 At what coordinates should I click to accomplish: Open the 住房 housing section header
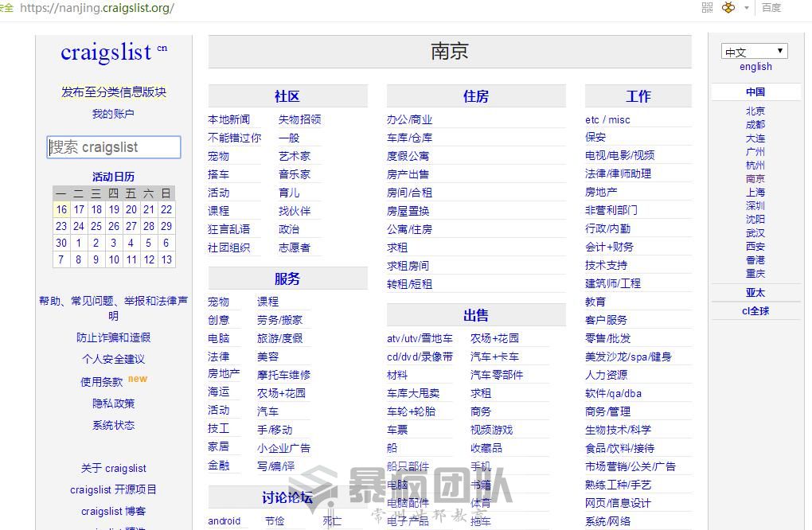pyautogui.click(x=476, y=96)
